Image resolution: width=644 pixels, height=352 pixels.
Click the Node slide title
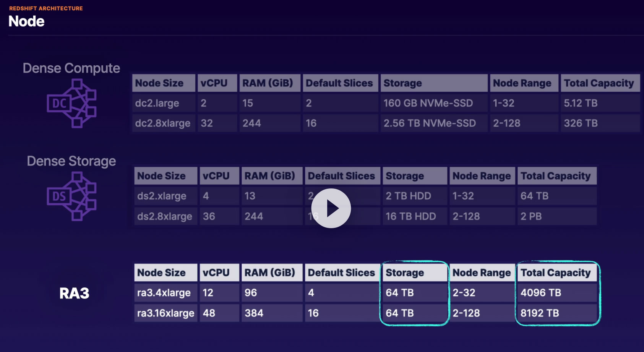pyautogui.click(x=26, y=21)
